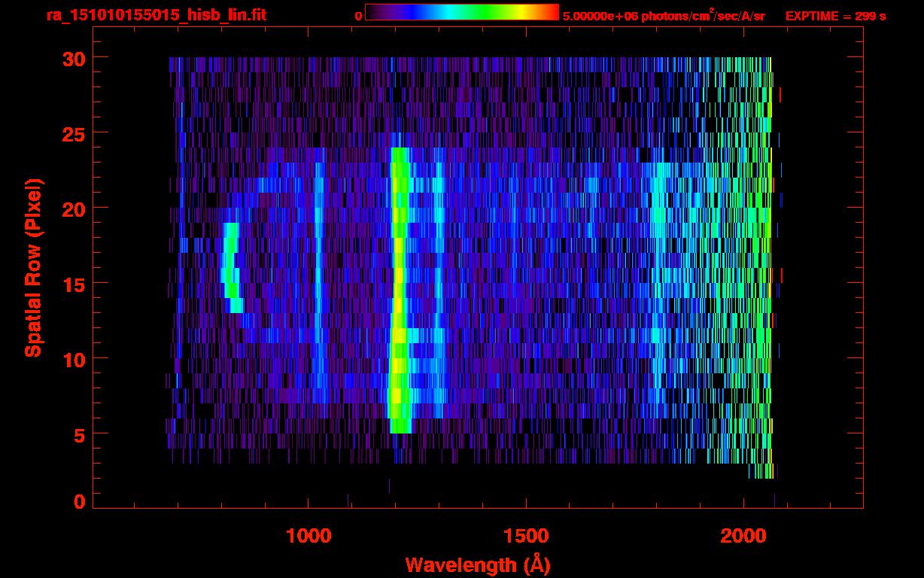
Task: Click the 30 spatial row tick label
Action: point(73,58)
